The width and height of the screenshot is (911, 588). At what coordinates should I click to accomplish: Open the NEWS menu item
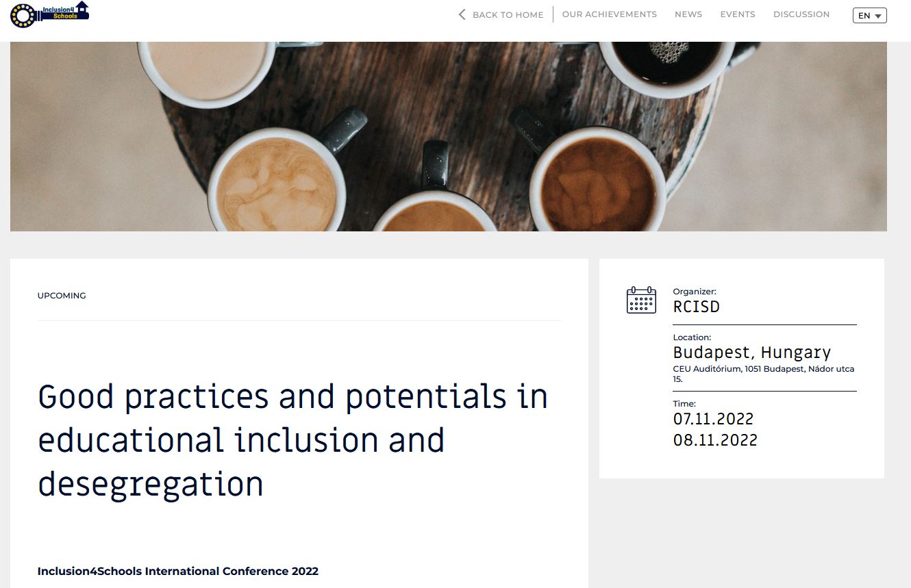[688, 14]
